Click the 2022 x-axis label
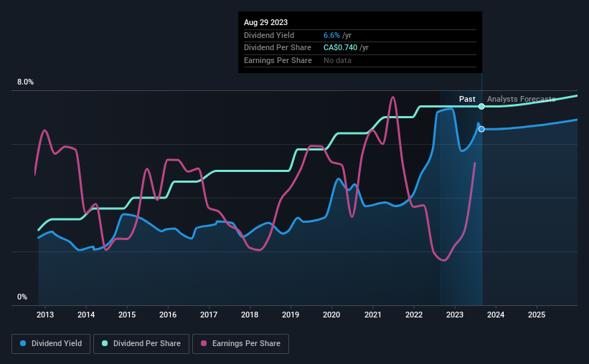 (x=414, y=315)
